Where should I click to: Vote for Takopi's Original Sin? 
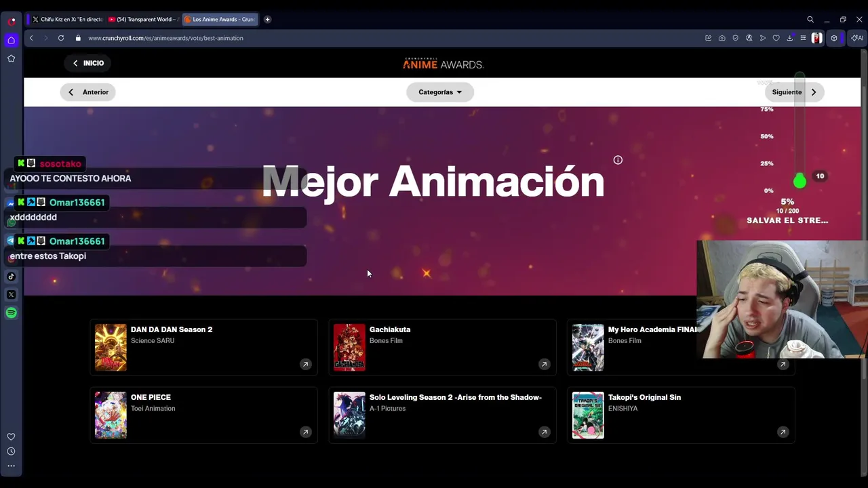[681, 415]
